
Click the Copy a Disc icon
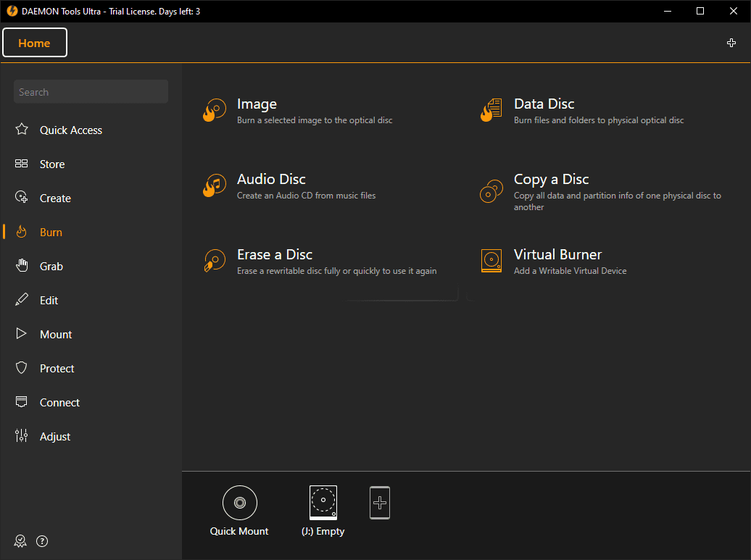pyautogui.click(x=491, y=191)
